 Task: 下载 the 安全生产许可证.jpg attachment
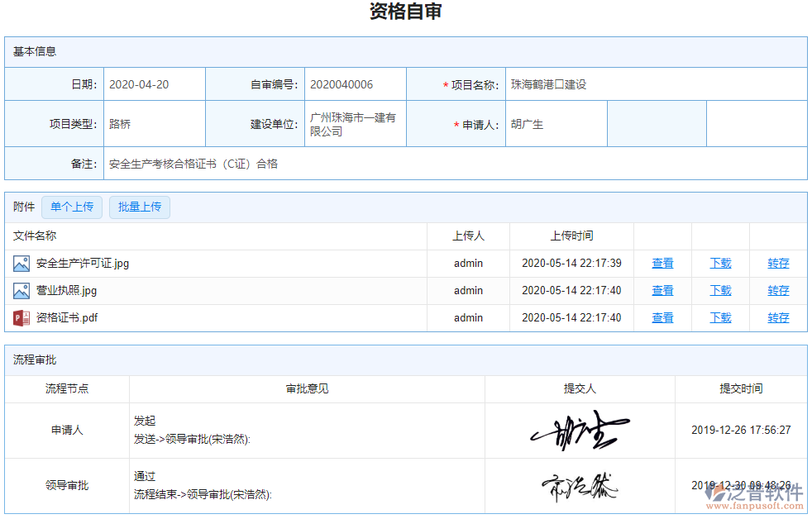coord(719,263)
